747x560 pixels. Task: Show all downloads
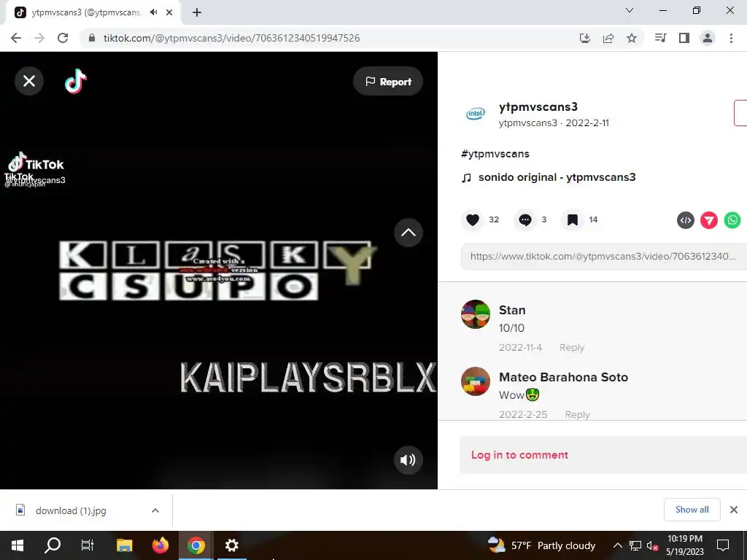coord(692,510)
